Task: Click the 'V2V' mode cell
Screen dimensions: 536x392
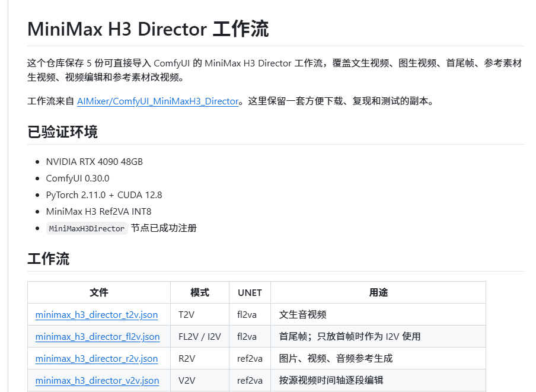Action: pyautogui.click(x=200, y=380)
